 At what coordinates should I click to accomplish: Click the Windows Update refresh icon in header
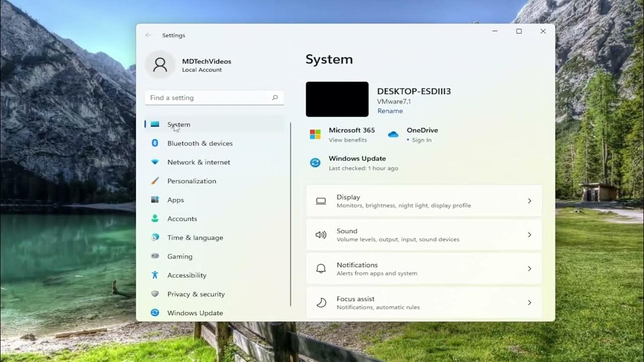click(315, 162)
